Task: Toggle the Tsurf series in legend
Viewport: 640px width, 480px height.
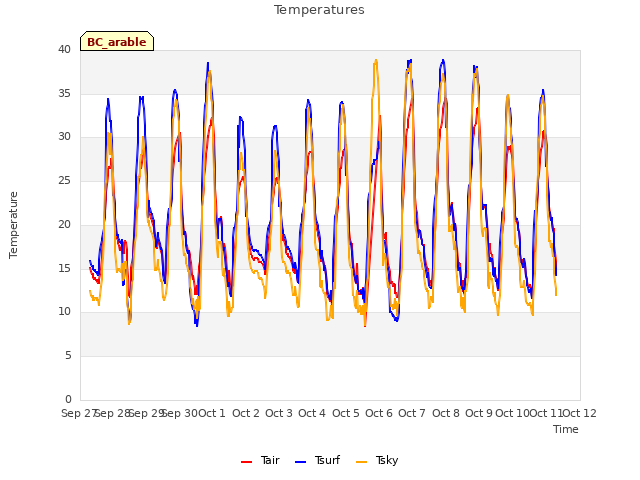Action: point(317,460)
